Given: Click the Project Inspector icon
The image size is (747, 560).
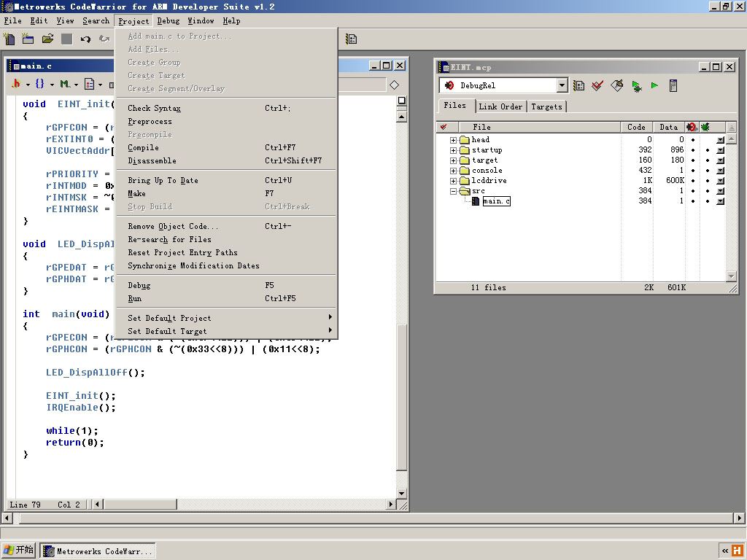Looking at the screenshot, I should tap(673, 86).
